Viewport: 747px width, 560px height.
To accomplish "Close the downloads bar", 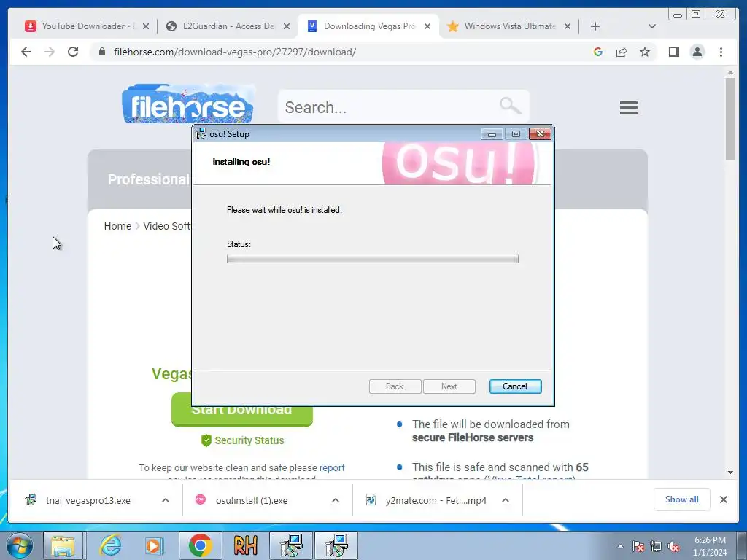I will pos(723,499).
